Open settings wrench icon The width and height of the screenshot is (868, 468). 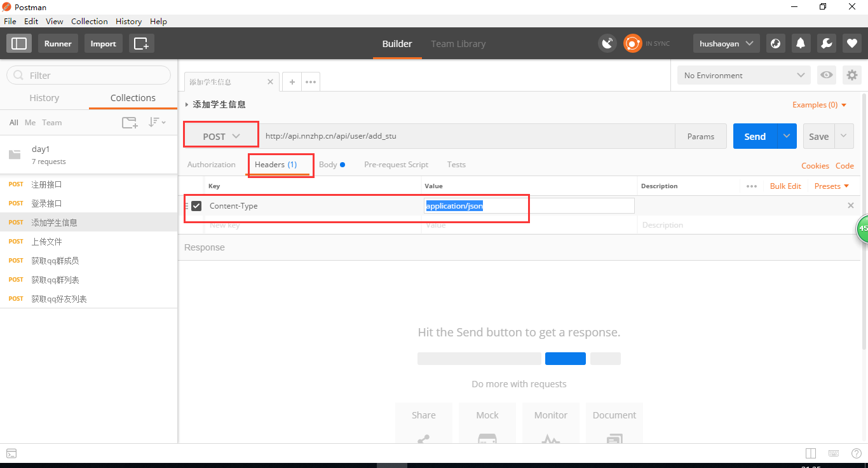(826, 43)
